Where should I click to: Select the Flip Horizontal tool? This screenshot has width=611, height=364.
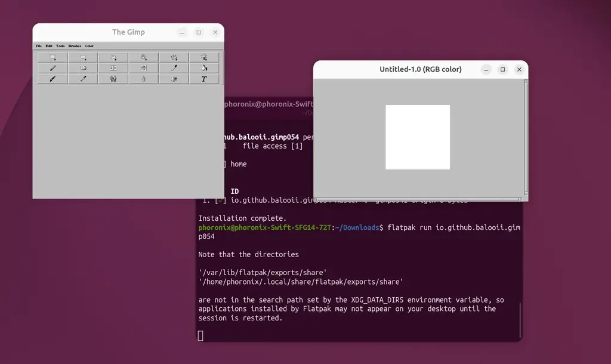tap(113, 68)
